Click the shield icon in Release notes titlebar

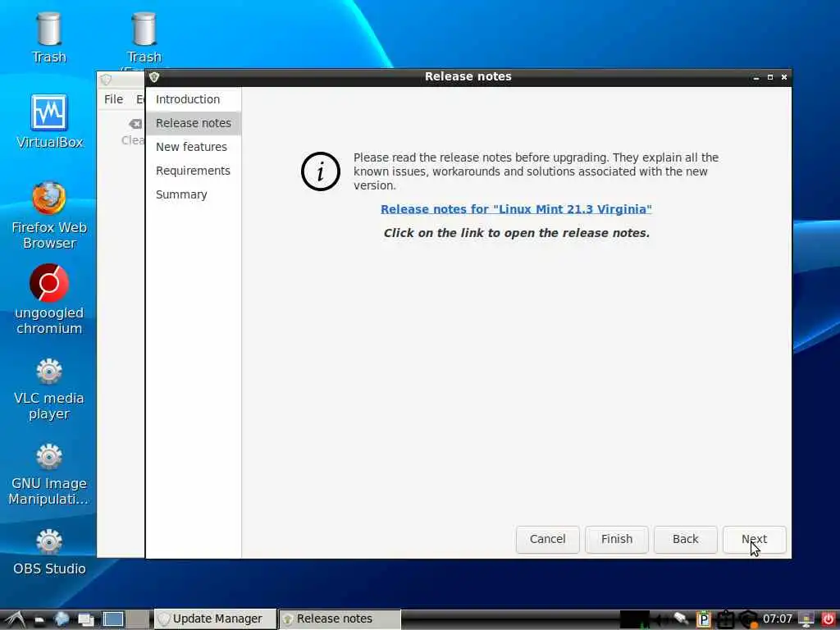(154, 77)
